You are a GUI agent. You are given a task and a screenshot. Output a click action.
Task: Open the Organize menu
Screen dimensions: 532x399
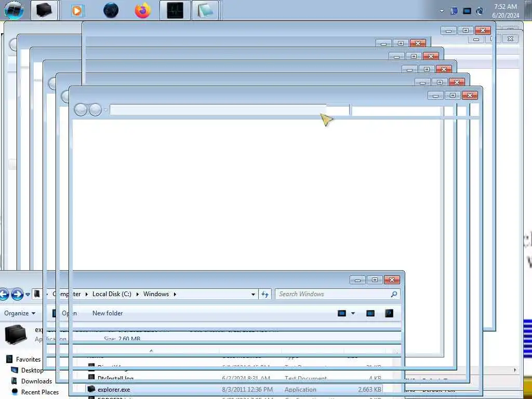tap(20, 313)
